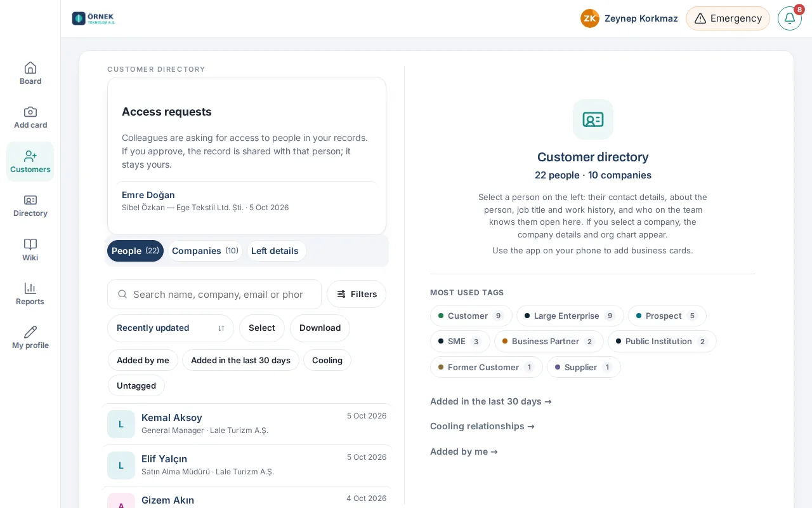This screenshot has width=812, height=508.
Task: Toggle the Untagged filter chip
Action: tap(136, 385)
